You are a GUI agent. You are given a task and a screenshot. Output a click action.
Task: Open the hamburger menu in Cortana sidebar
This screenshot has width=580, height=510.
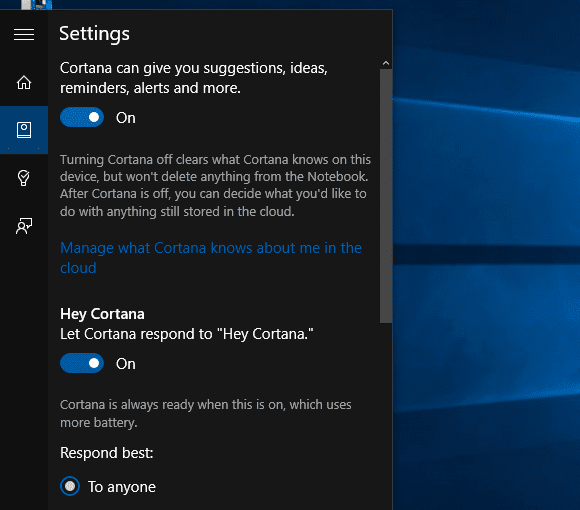(24, 34)
